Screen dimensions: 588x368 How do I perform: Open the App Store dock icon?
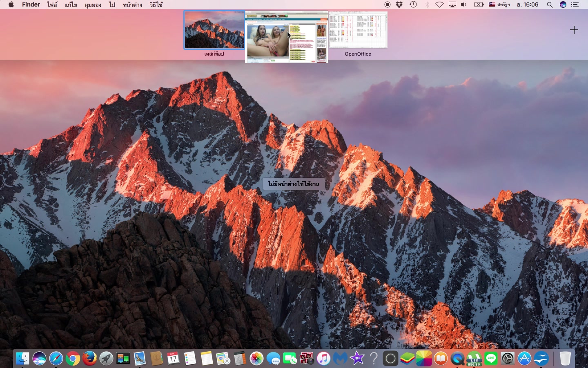pyautogui.click(x=524, y=359)
